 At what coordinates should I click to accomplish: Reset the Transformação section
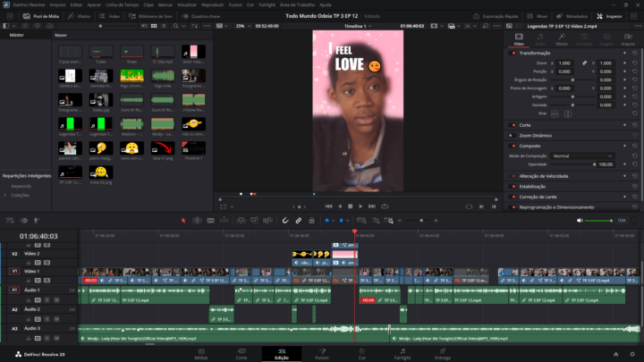635,53
